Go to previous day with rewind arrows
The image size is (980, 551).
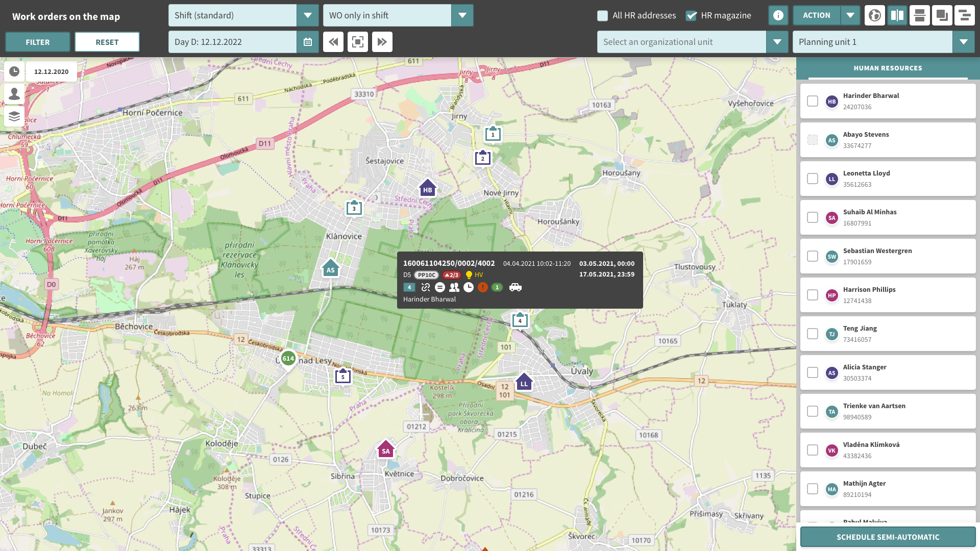[333, 42]
